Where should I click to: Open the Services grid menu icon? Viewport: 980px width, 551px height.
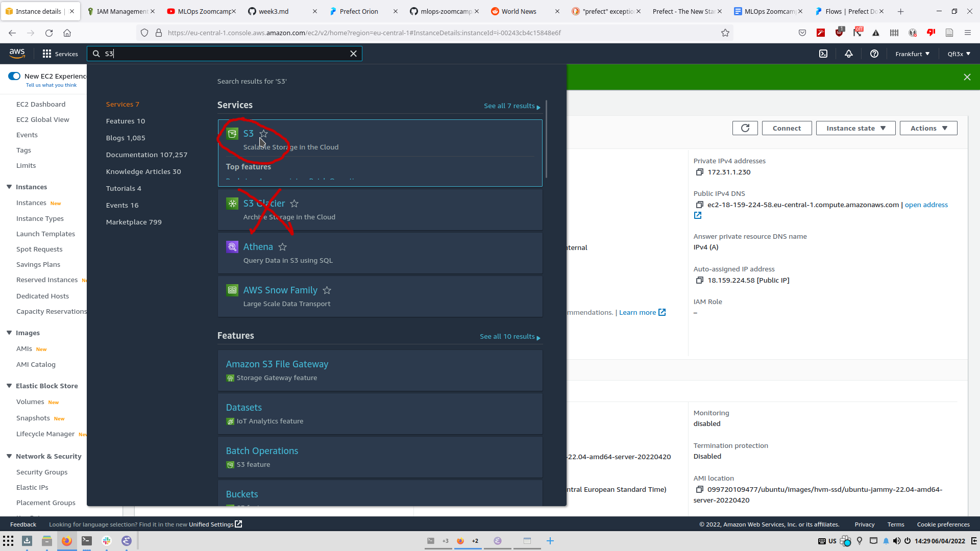pyautogui.click(x=47, y=54)
